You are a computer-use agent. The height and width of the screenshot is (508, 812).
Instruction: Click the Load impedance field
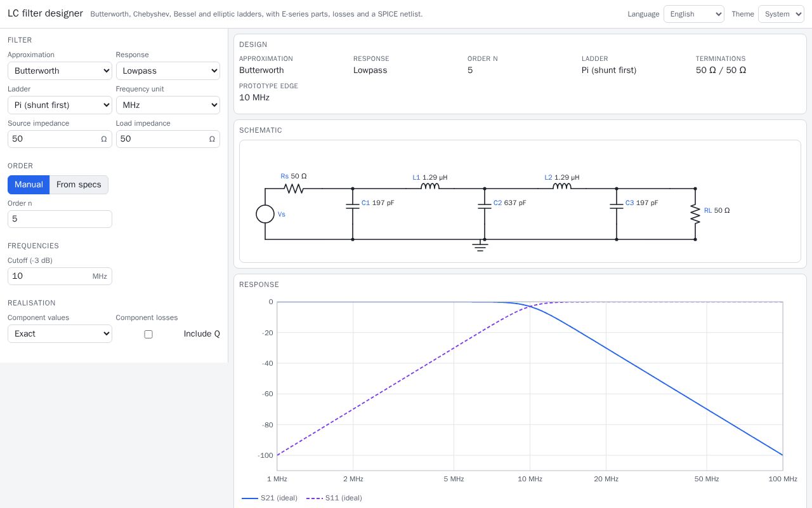click(x=168, y=139)
